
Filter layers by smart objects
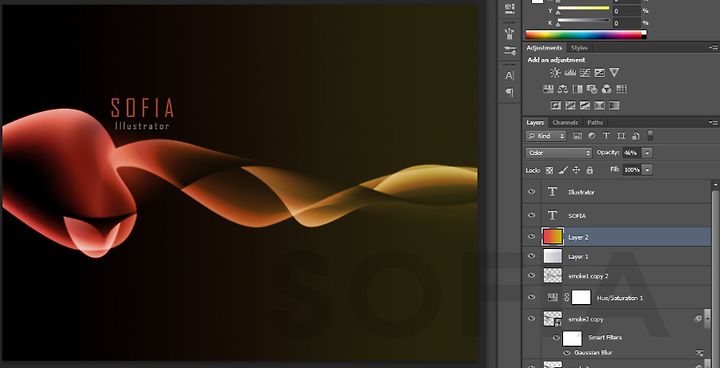tap(636, 136)
